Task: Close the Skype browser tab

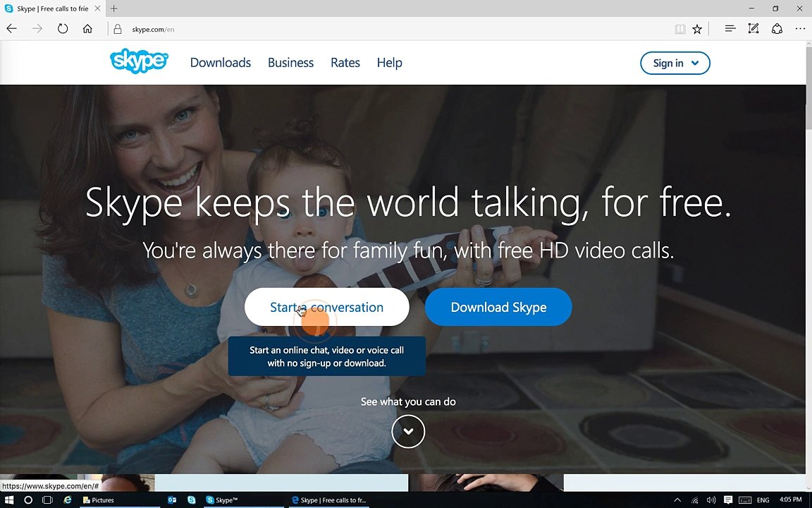Action: [97, 8]
